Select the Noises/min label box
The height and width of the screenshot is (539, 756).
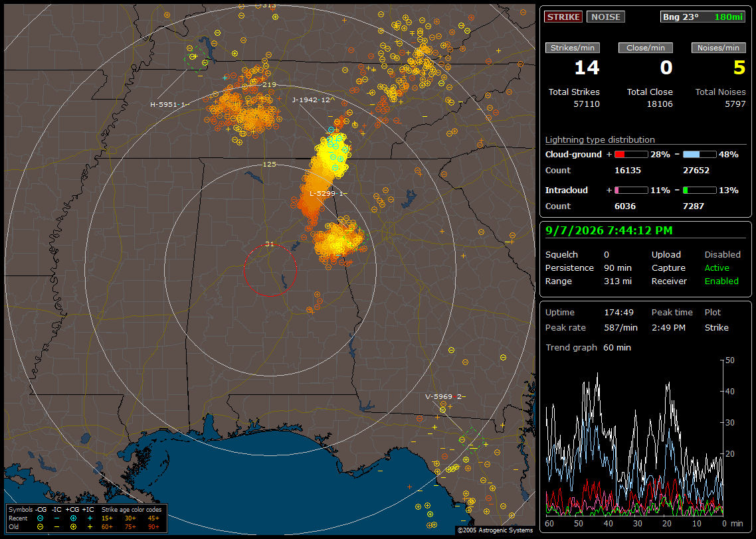[718, 48]
